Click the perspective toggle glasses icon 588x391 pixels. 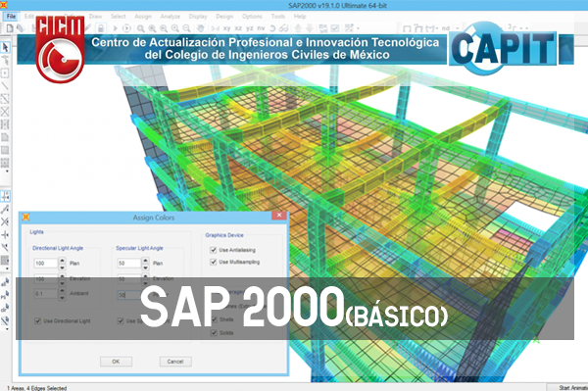tap(284, 28)
